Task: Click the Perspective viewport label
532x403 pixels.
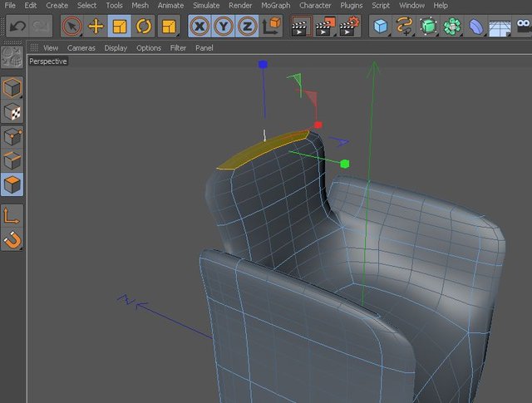Action: point(48,61)
